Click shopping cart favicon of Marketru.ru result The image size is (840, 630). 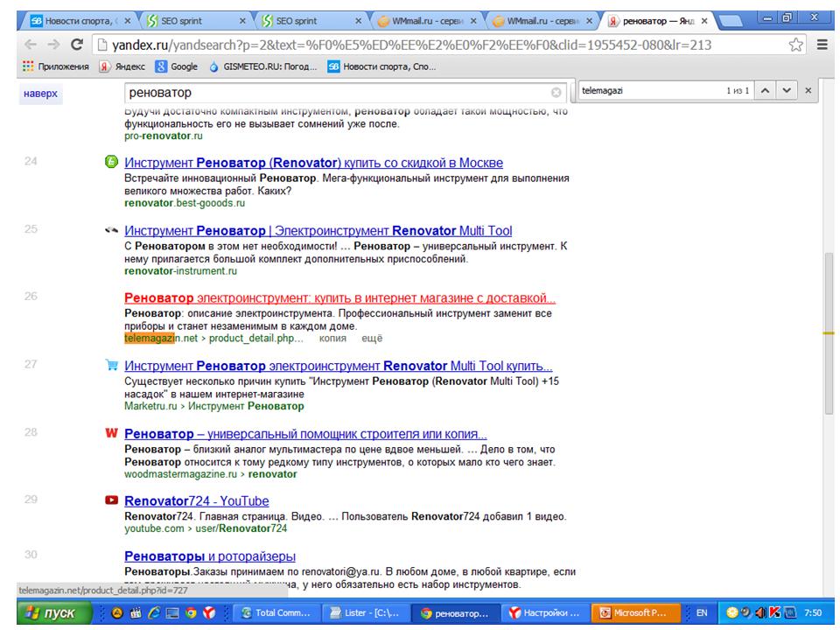(111, 365)
